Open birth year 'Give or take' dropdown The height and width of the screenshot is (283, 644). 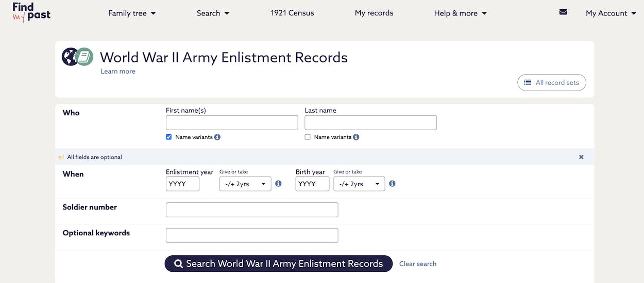click(359, 184)
